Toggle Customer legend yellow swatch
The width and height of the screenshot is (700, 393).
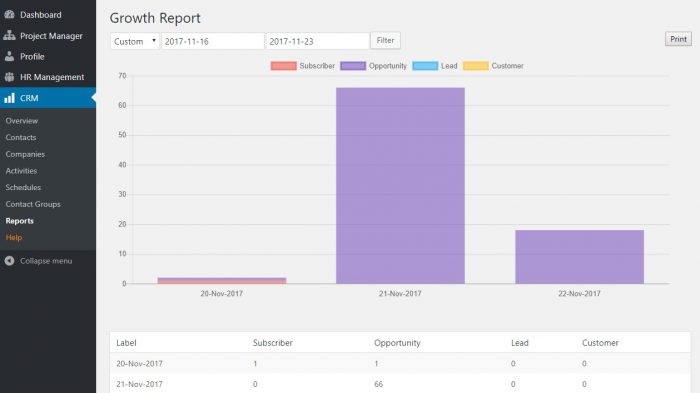point(476,66)
